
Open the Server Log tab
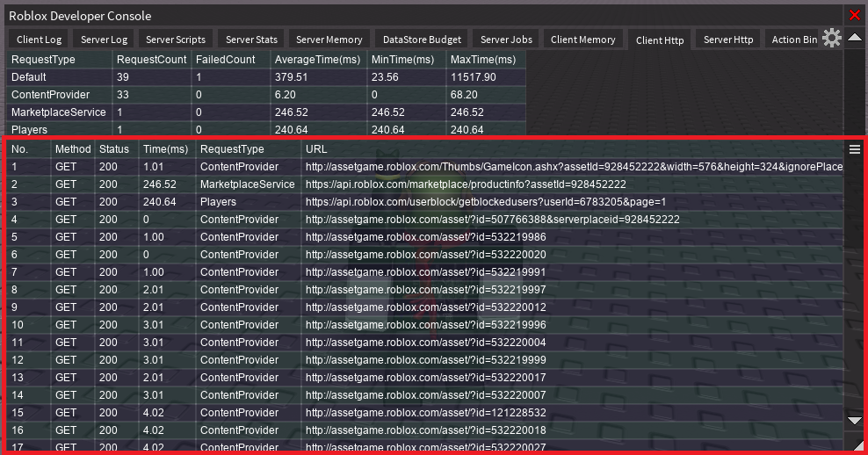[x=104, y=40]
